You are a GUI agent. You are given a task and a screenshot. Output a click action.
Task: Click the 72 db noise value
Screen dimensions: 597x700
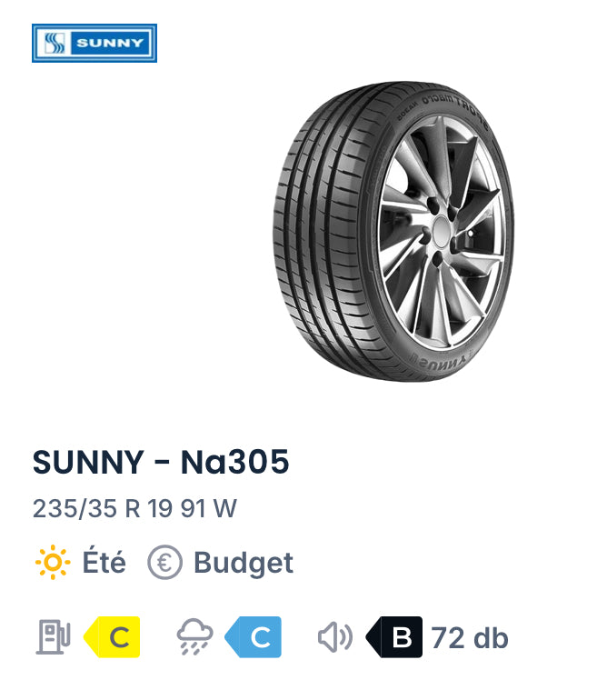470,637
